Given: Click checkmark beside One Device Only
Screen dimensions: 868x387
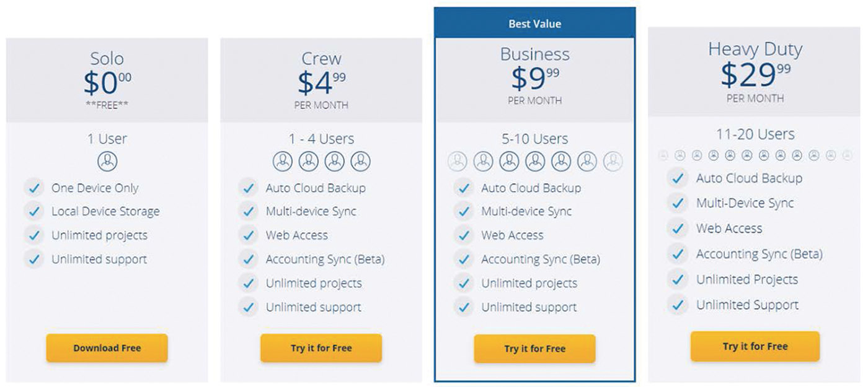Looking at the screenshot, I should (34, 188).
